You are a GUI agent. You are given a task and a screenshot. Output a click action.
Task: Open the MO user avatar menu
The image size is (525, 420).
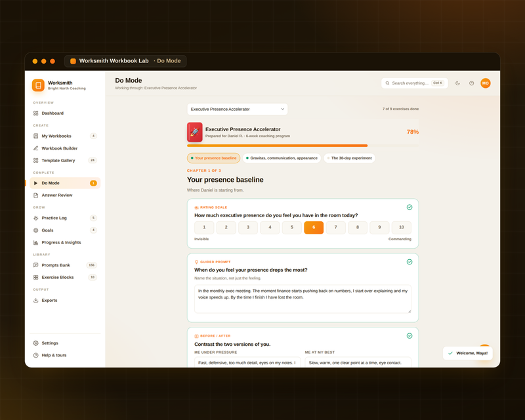[x=486, y=83]
